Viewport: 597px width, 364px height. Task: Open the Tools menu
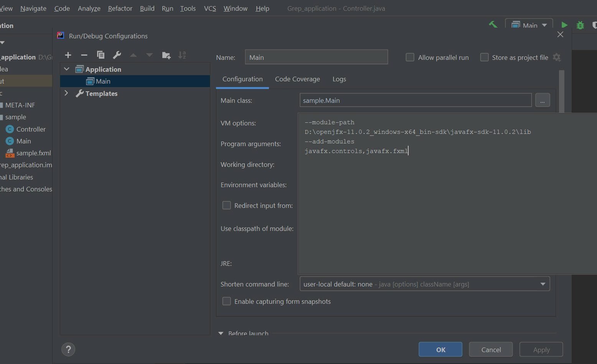[x=188, y=8]
